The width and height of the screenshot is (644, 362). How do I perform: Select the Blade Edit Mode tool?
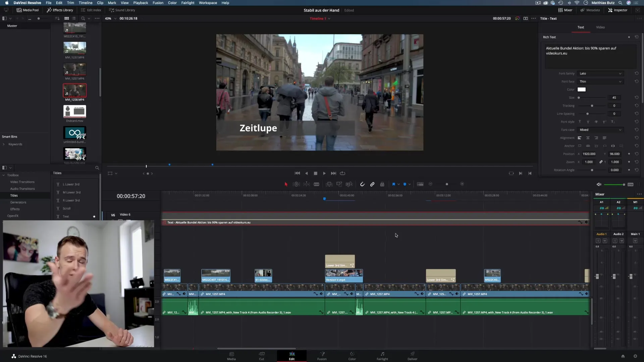(x=316, y=184)
